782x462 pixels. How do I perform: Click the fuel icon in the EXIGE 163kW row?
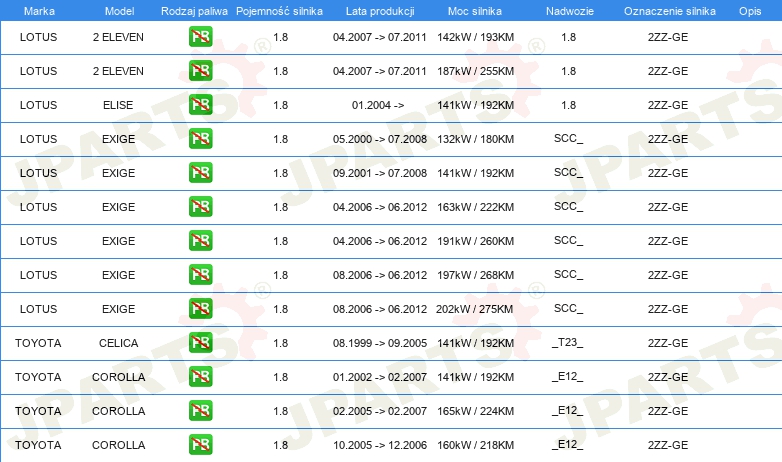200,206
